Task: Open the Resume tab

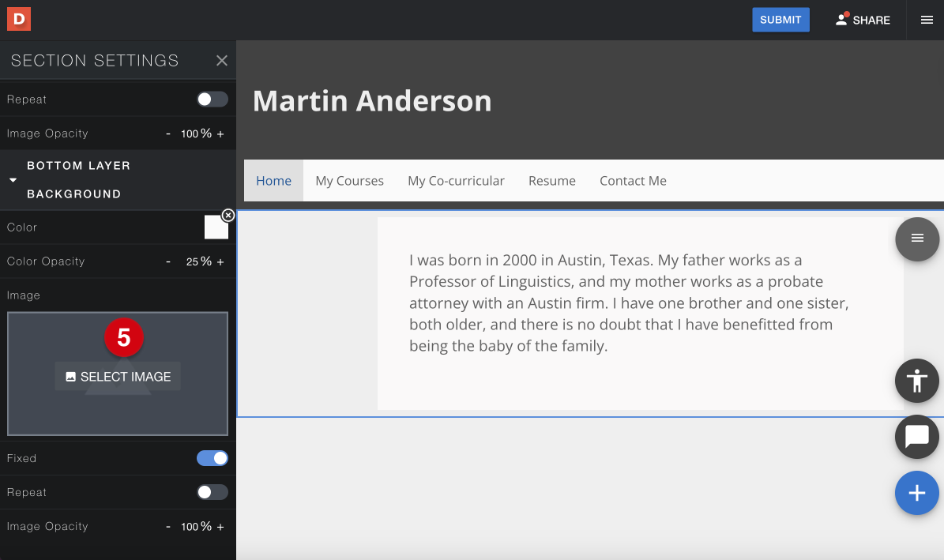Action: (552, 181)
